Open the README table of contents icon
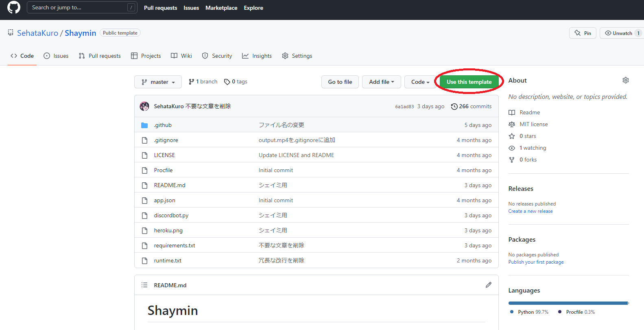 point(144,285)
